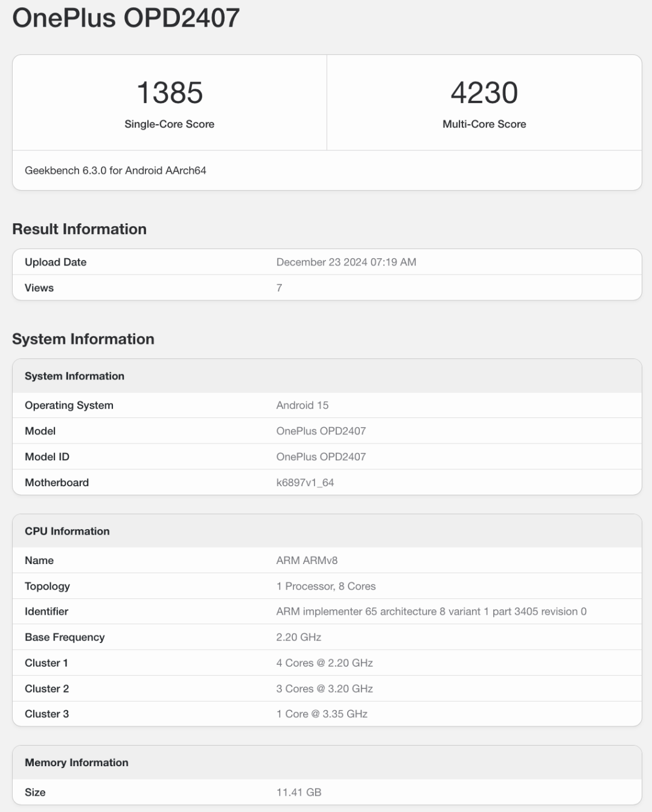Click the OnePlus OPD2407 page title
This screenshot has width=652, height=812.
point(126,17)
